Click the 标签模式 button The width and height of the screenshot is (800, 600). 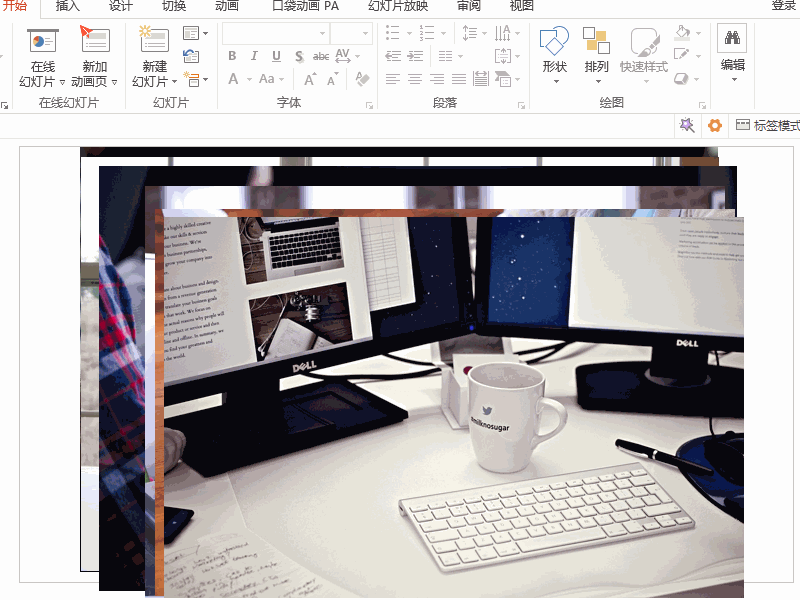tap(768, 125)
